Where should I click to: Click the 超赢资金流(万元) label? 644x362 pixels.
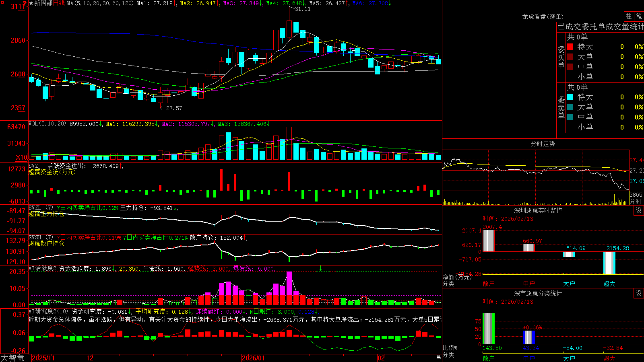52,172
